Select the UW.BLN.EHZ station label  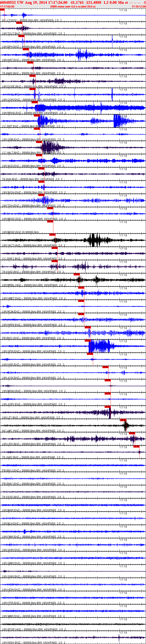coord(33,524)
